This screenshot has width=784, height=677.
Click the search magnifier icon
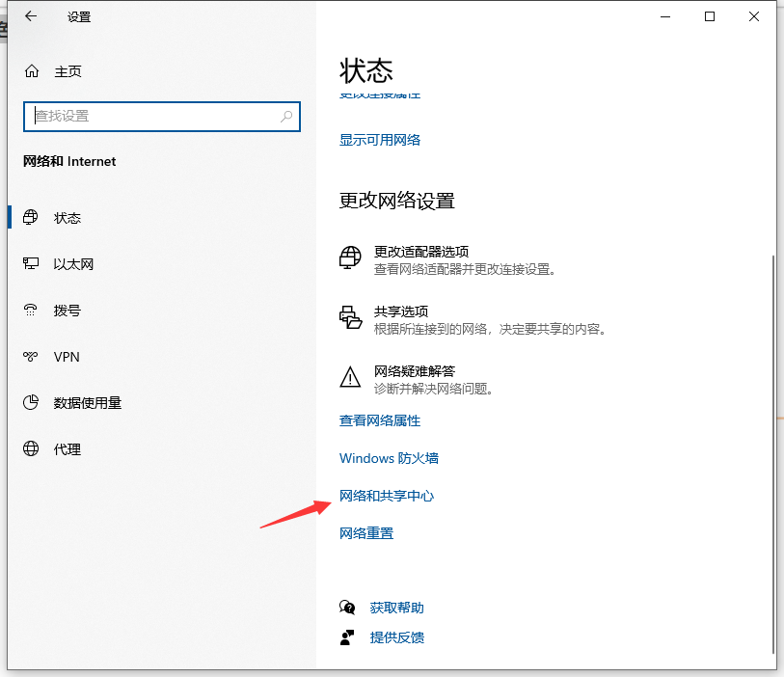(286, 117)
